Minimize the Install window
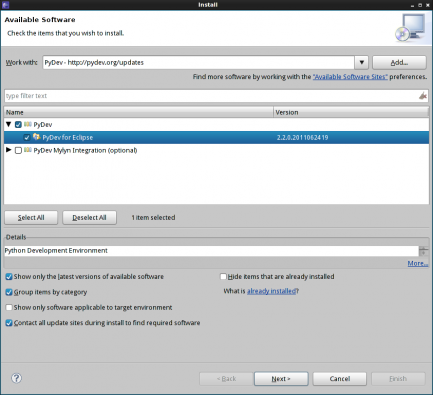Image resolution: width=433 pixels, height=395 pixels. click(x=413, y=5)
